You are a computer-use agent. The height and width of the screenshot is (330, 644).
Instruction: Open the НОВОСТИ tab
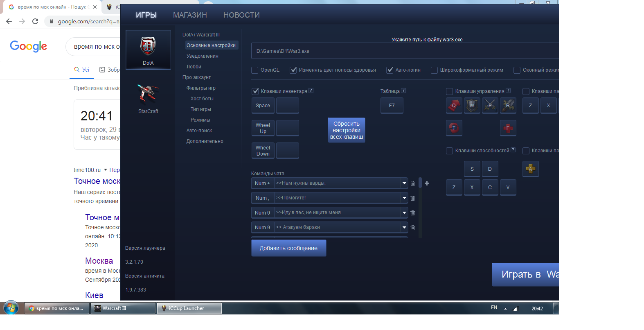pyautogui.click(x=241, y=15)
